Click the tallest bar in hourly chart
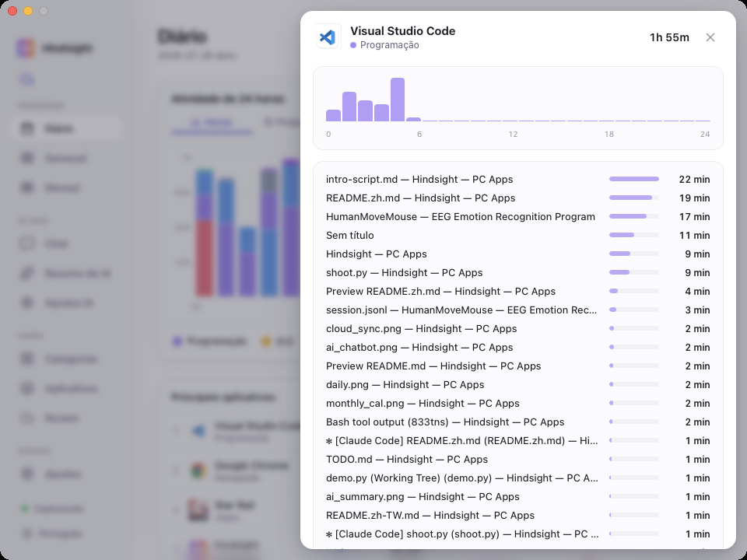 point(398,100)
